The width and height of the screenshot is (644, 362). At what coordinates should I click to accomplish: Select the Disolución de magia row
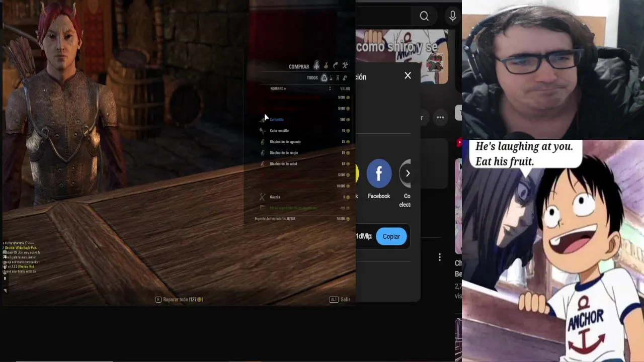(x=304, y=153)
